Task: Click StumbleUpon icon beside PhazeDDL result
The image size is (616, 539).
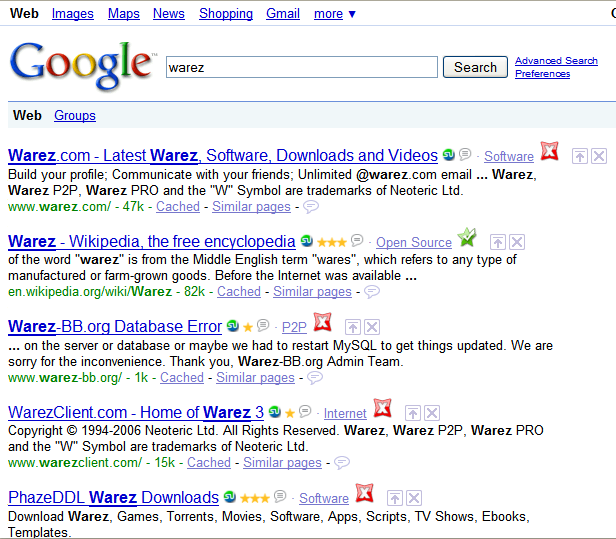Action: pos(230,497)
